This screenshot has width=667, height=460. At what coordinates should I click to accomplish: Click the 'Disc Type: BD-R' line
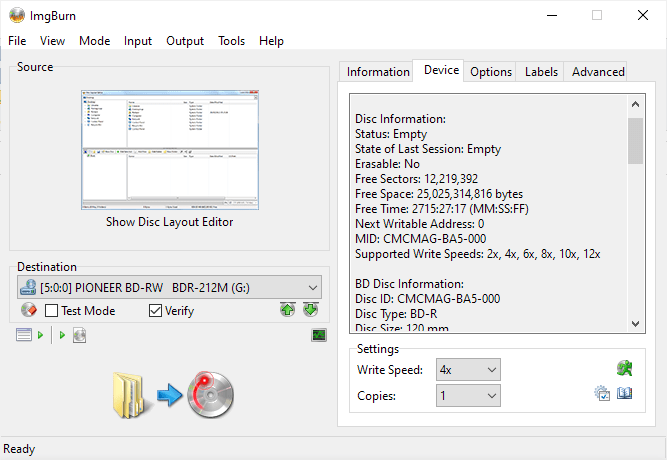[396, 314]
